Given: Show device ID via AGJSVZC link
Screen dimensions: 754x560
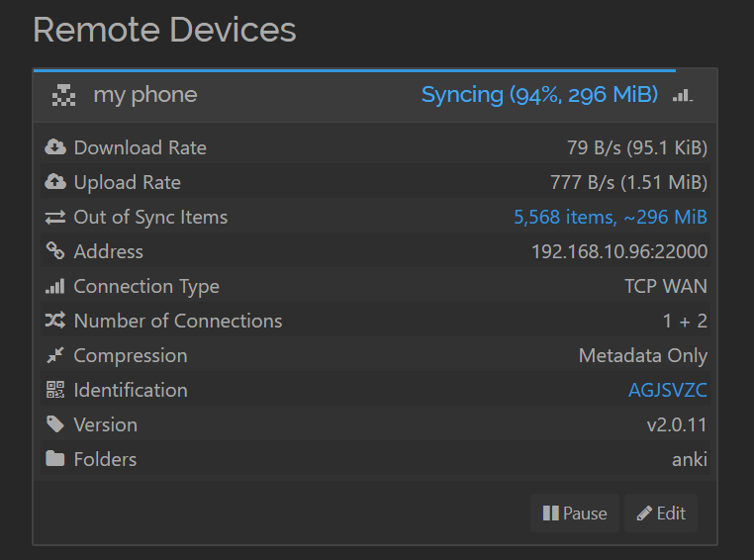Looking at the screenshot, I should 667,390.
